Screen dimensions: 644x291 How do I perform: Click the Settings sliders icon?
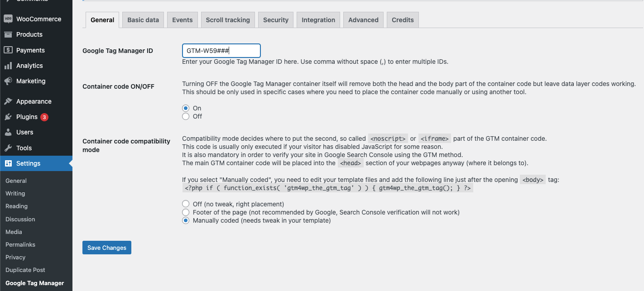[x=8, y=163]
